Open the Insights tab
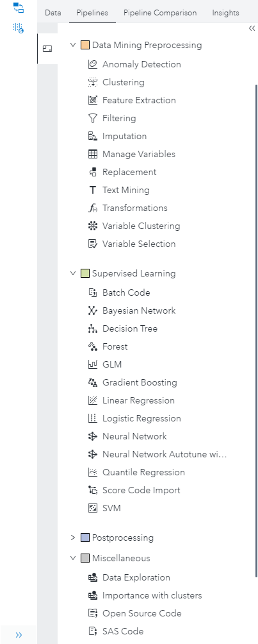Image resolution: width=258 pixels, height=644 pixels. click(225, 13)
